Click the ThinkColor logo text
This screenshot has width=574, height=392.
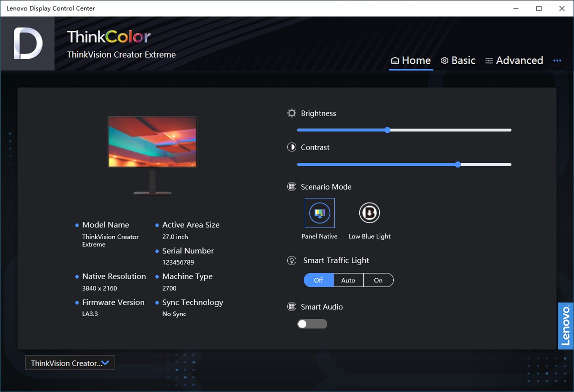[x=109, y=36]
